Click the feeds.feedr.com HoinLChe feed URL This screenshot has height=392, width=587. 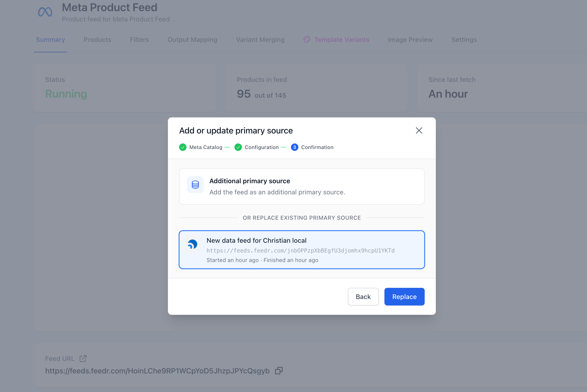click(x=157, y=371)
